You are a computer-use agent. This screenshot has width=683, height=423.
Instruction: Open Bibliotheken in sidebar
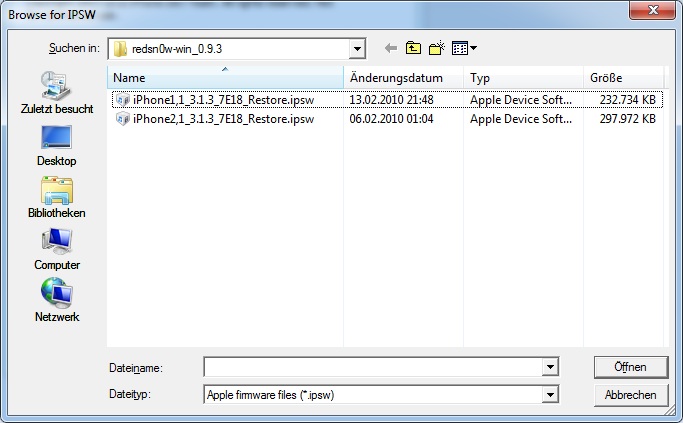tap(56, 197)
